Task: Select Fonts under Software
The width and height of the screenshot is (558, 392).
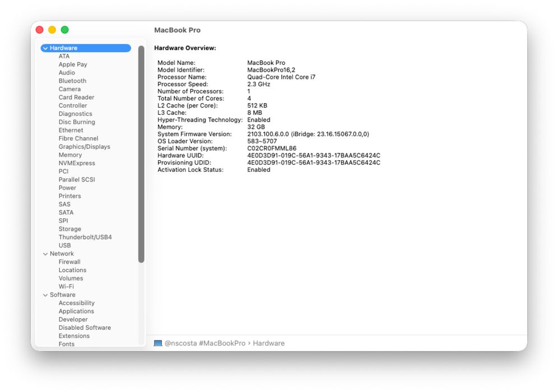Action: [67, 344]
